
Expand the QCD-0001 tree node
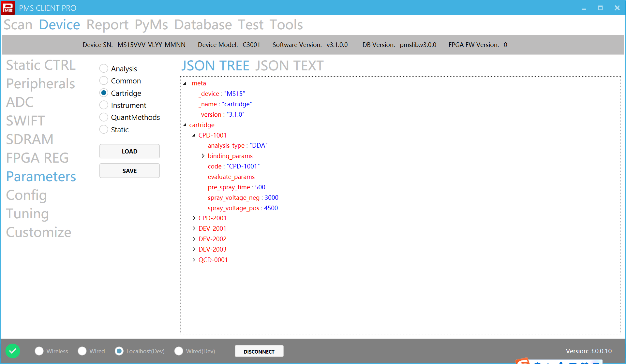coord(194,260)
